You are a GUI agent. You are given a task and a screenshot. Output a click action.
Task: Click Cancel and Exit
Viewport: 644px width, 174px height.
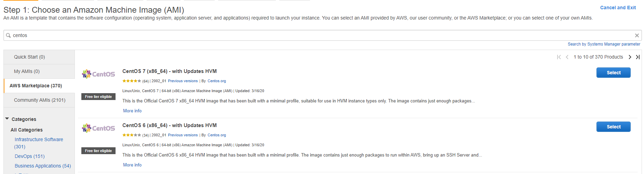tap(618, 8)
